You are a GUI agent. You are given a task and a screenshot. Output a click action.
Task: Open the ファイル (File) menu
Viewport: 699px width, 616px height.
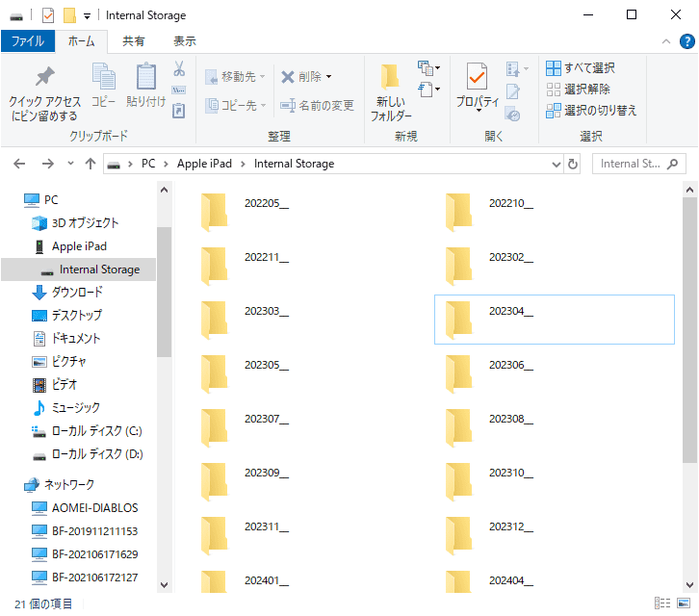[27, 41]
